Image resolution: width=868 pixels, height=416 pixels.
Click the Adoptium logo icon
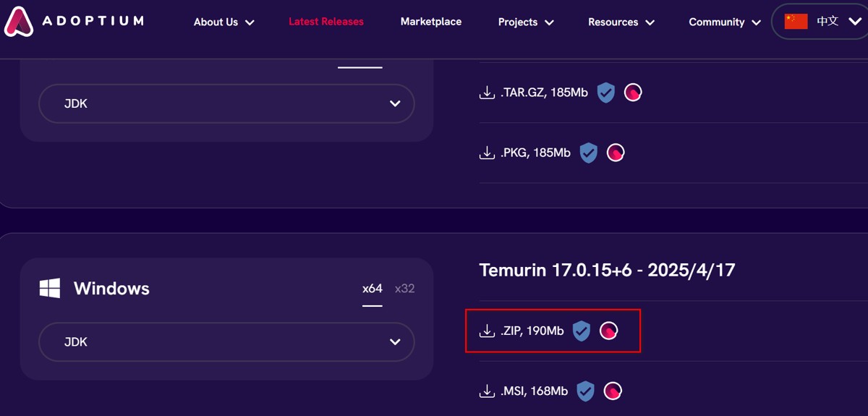[x=19, y=21]
